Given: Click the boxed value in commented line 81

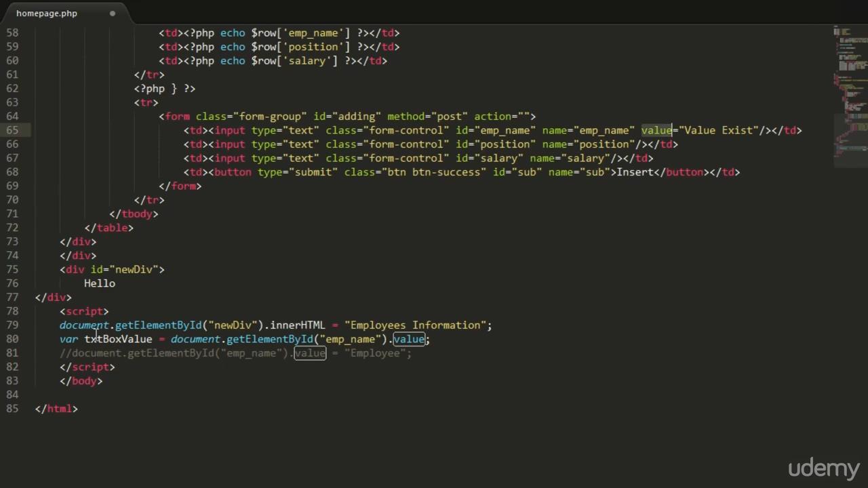Looking at the screenshot, I should point(310,353).
